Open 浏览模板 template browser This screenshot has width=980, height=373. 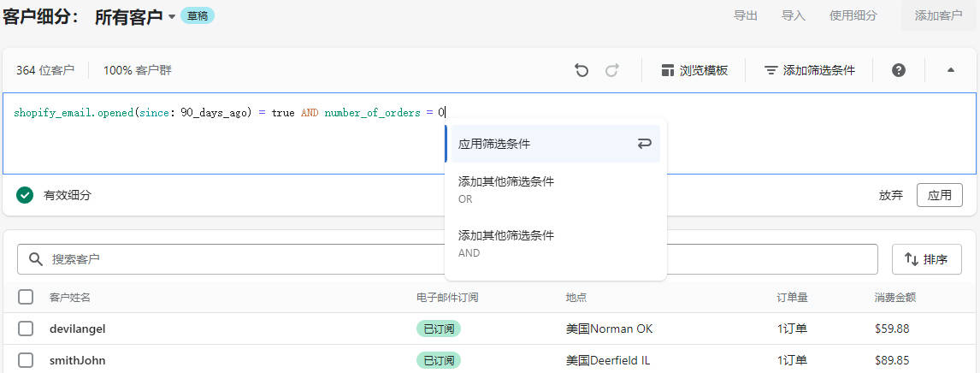[x=694, y=71]
